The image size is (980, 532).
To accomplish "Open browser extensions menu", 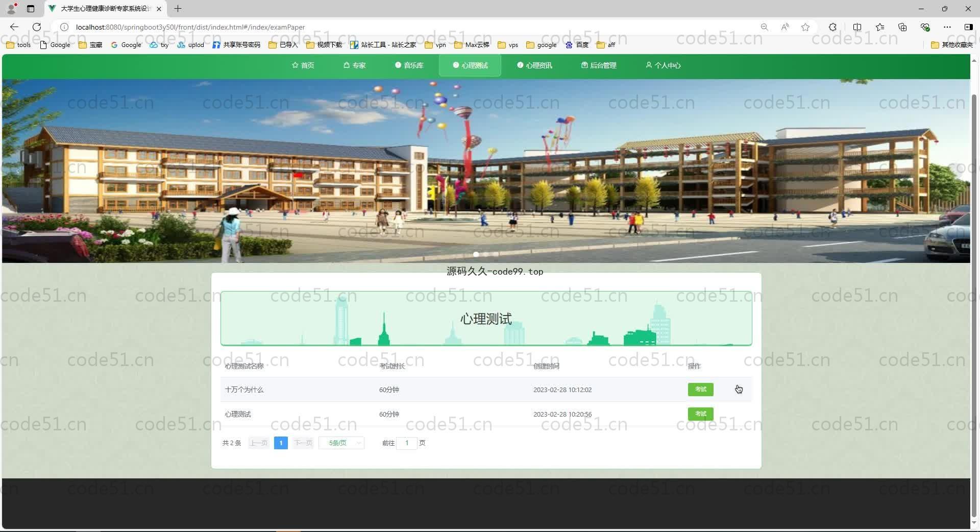I will [x=832, y=27].
